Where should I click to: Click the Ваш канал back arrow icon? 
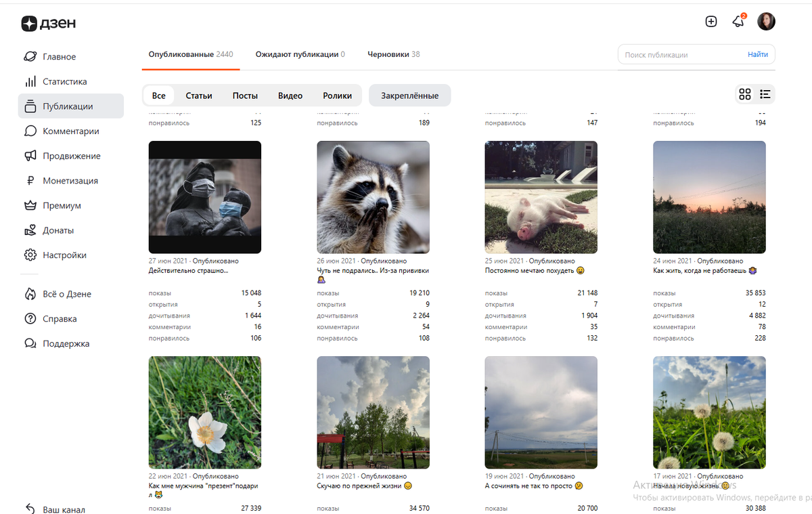click(x=30, y=509)
